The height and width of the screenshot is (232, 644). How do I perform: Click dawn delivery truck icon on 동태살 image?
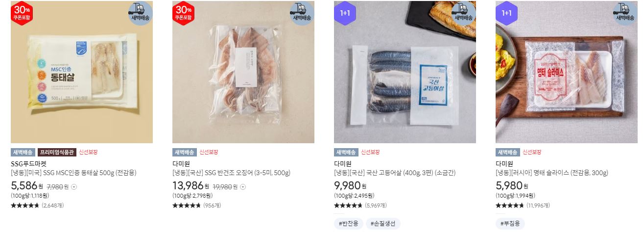pyautogui.click(x=140, y=13)
